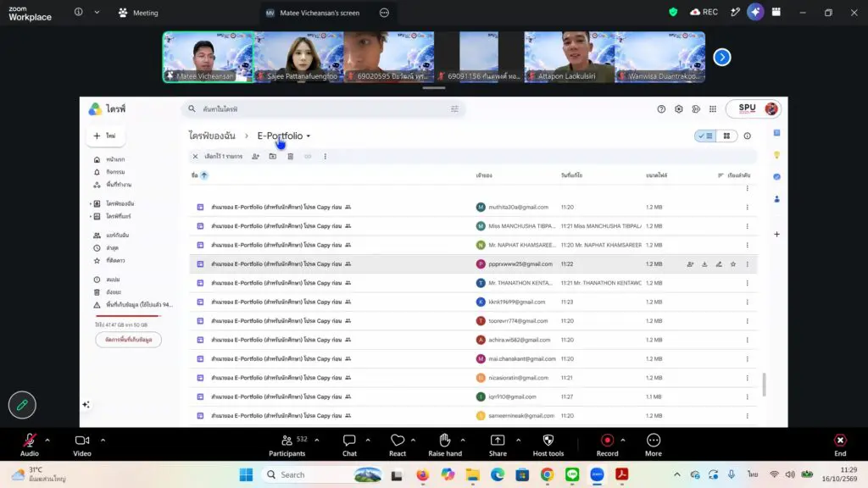This screenshot has width=868, height=488.
Task: Click the annotate pen icon in title bar
Action: (x=735, y=12)
